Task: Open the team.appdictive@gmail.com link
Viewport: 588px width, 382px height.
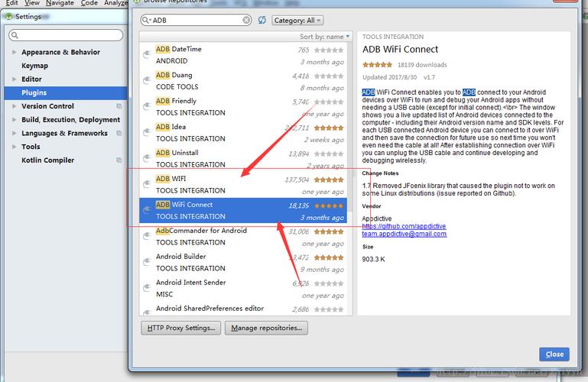Action: click(x=404, y=234)
